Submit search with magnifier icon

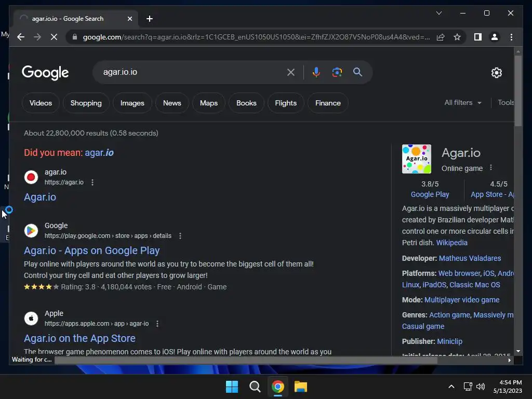[x=357, y=72]
